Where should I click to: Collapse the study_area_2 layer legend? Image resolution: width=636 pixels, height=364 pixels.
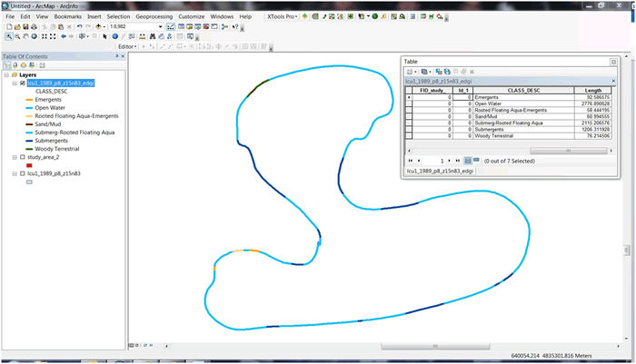pyautogui.click(x=15, y=157)
